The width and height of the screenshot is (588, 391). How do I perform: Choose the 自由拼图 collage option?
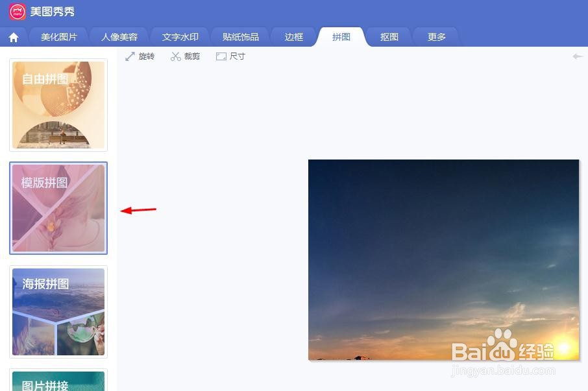pyautogui.click(x=58, y=105)
